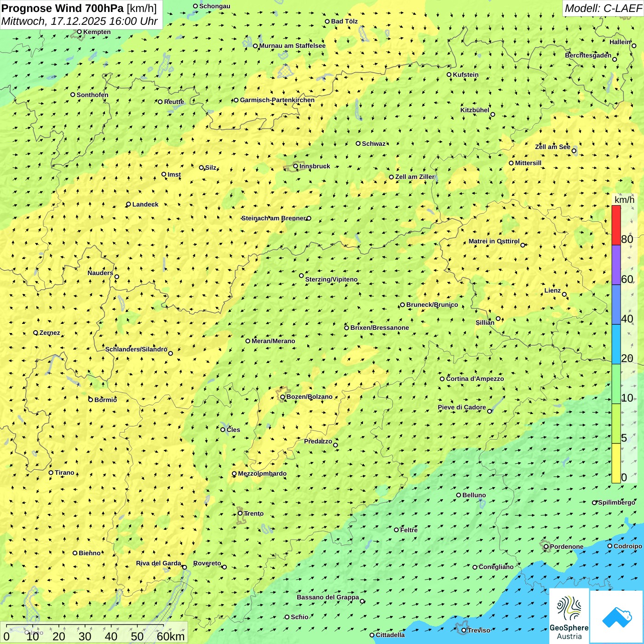644x644 pixels.
Task: Click the 'Brixen/Bressanone' label
Action: coord(379,328)
